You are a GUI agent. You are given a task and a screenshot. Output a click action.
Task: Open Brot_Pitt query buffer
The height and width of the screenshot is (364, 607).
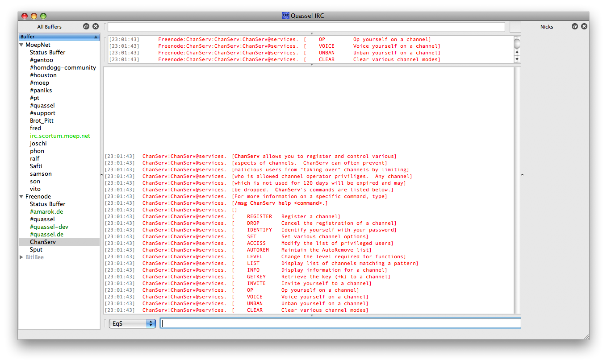click(42, 121)
